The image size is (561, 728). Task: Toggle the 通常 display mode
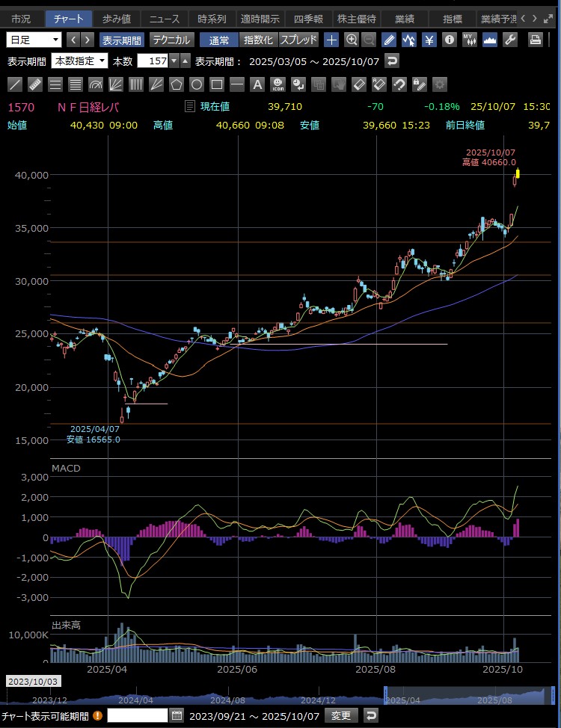pos(219,40)
